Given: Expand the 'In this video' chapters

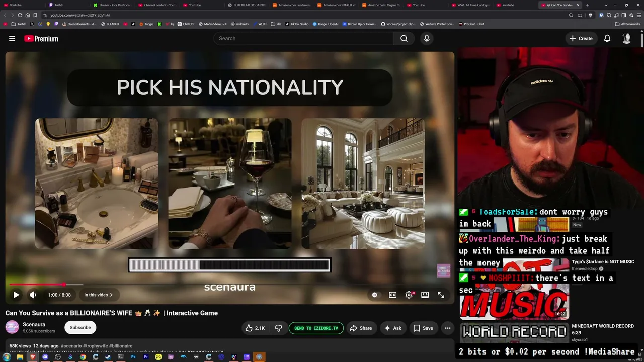Looking at the screenshot, I should [x=99, y=295].
